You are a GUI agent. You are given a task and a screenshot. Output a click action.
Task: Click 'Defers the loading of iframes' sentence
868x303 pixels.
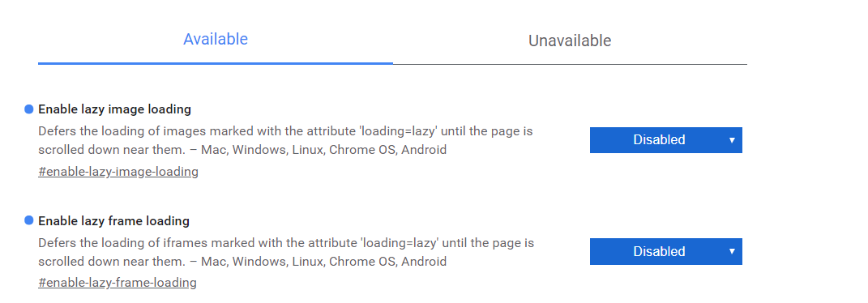286,252
